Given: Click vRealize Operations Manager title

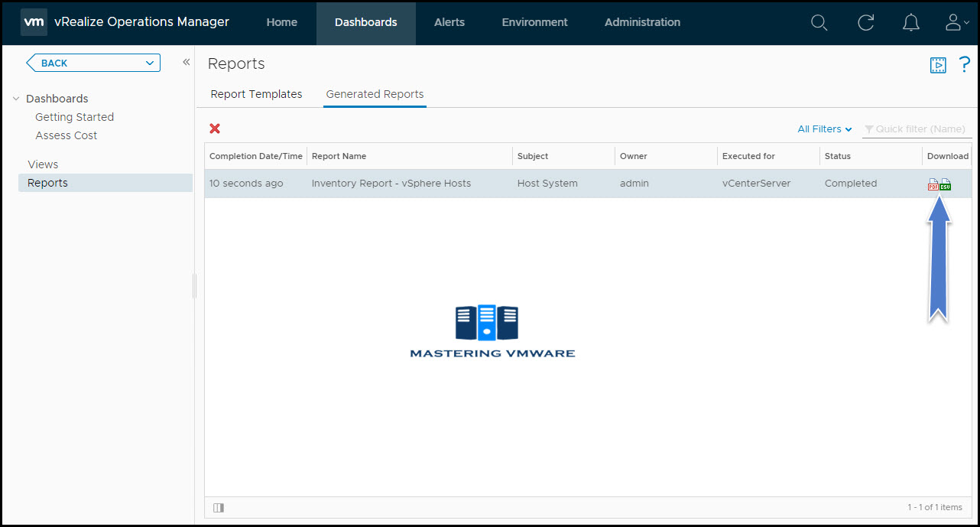Looking at the screenshot, I should pos(142,22).
